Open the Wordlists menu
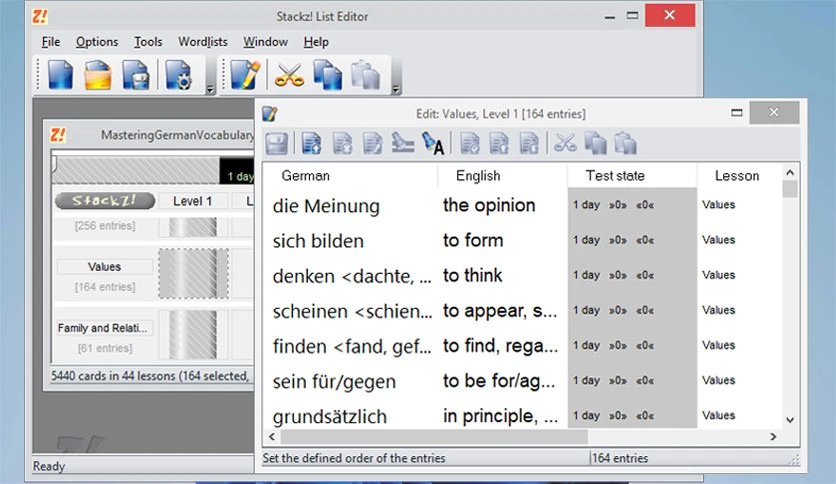 (203, 42)
